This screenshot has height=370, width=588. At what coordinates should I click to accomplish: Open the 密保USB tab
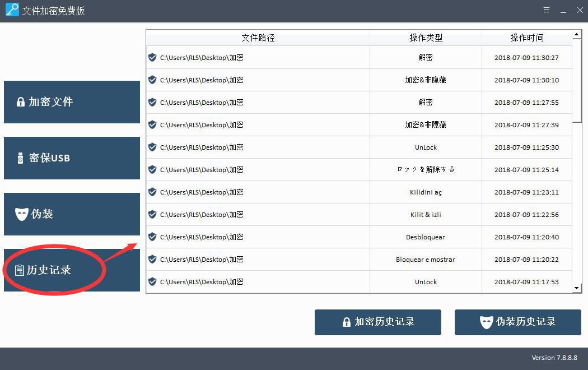coord(72,158)
